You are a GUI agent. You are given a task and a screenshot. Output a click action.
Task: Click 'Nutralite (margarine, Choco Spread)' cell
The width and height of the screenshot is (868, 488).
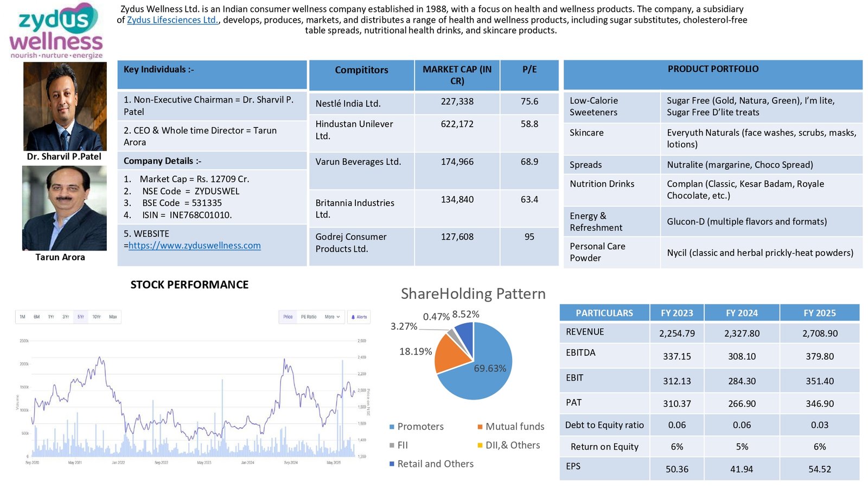click(x=761, y=165)
